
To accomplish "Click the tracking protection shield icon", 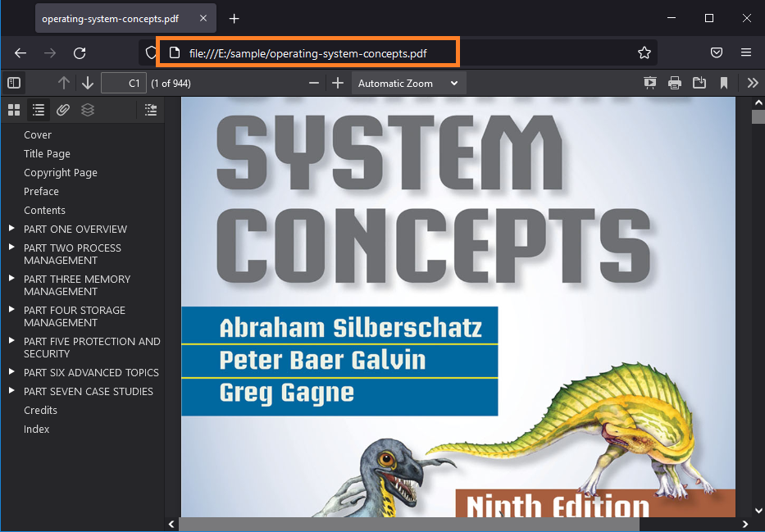I will (x=151, y=52).
